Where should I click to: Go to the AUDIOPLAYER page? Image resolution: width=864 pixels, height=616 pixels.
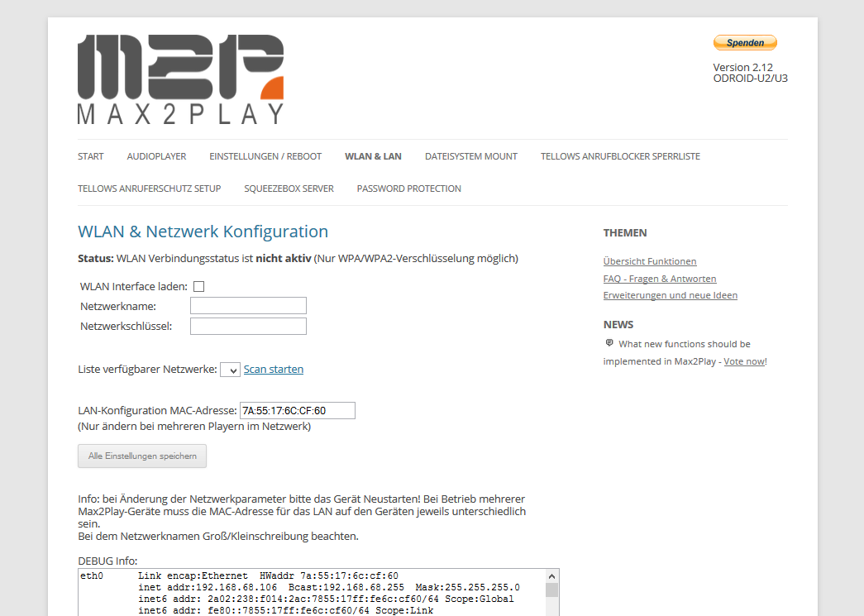point(156,156)
